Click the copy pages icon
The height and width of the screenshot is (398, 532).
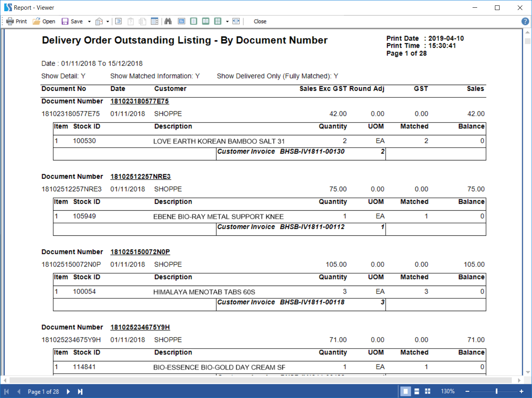142,21
